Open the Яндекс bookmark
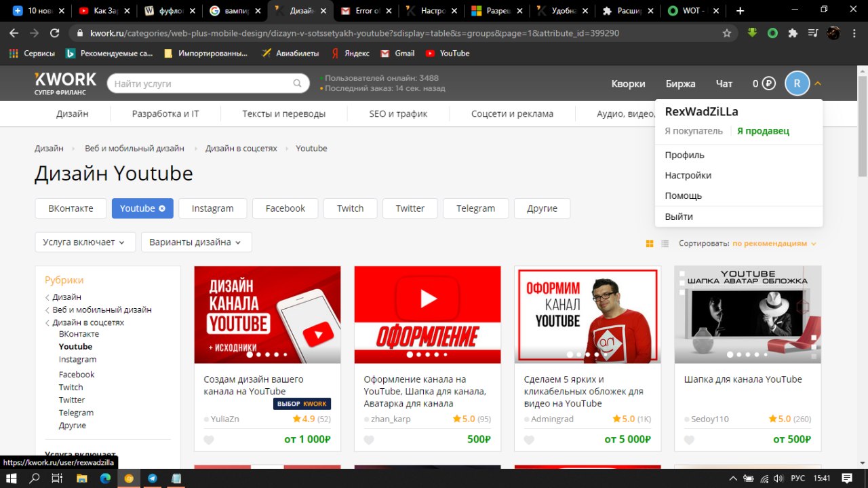The width and height of the screenshot is (868, 488). tap(350, 53)
